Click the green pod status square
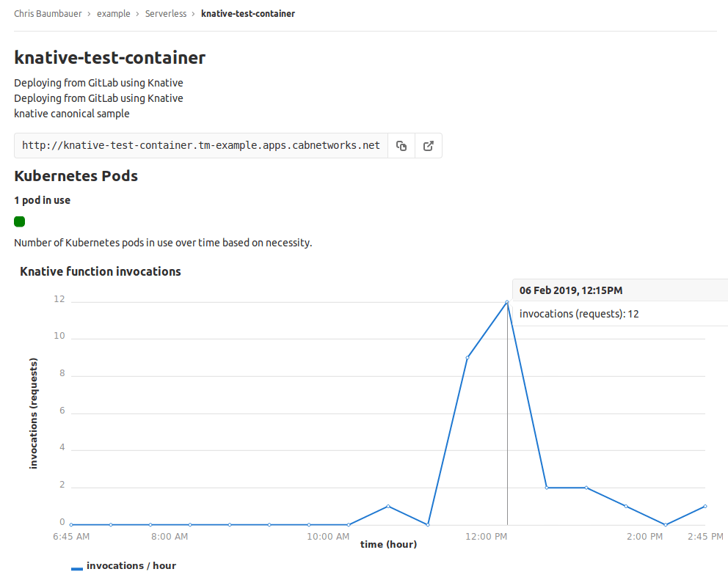 [20, 221]
